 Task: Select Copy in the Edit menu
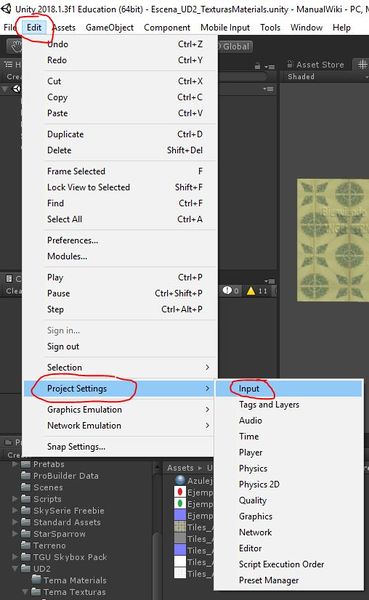pos(121,97)
